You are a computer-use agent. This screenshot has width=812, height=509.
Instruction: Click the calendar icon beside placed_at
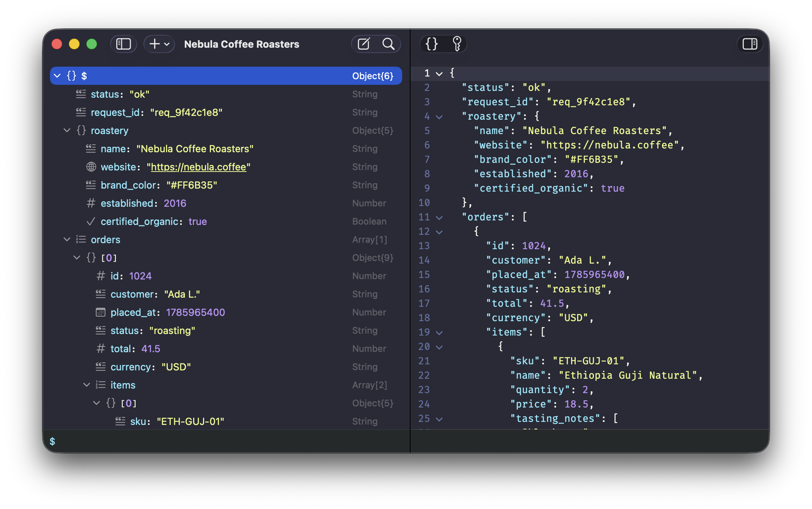101,312
